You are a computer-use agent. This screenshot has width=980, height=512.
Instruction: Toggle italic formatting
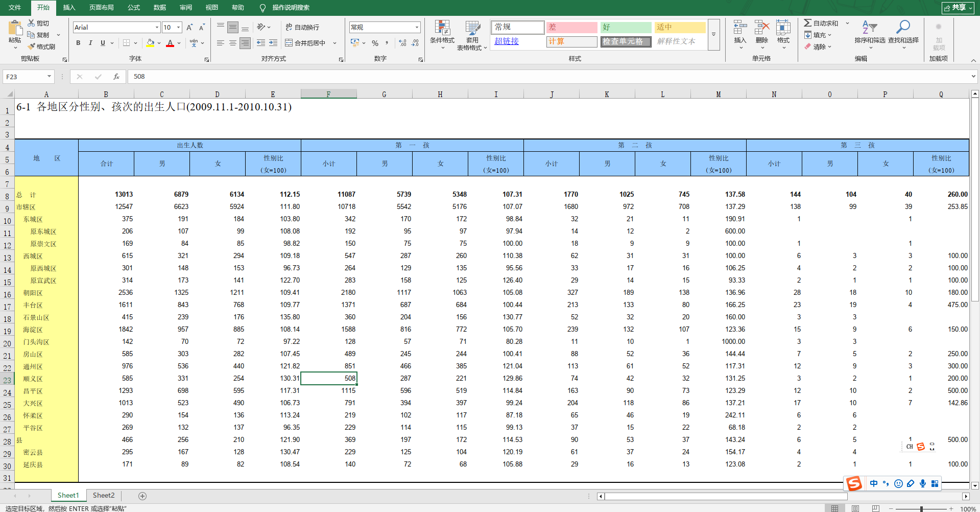pyautogui.click(x=90, y=43)
